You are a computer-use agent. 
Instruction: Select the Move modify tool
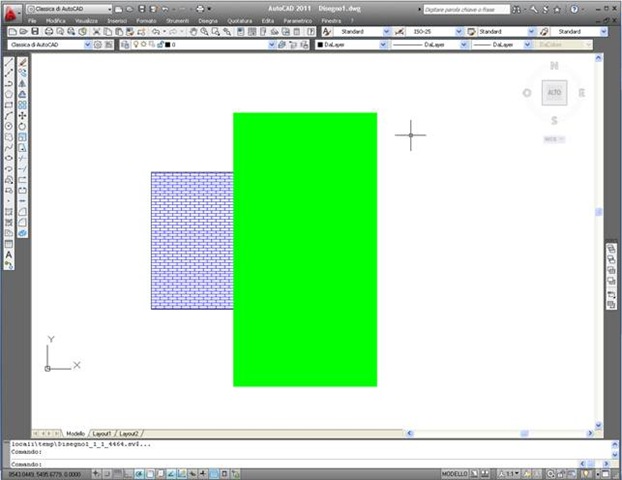pyautogui.click(x=22, y=116)
